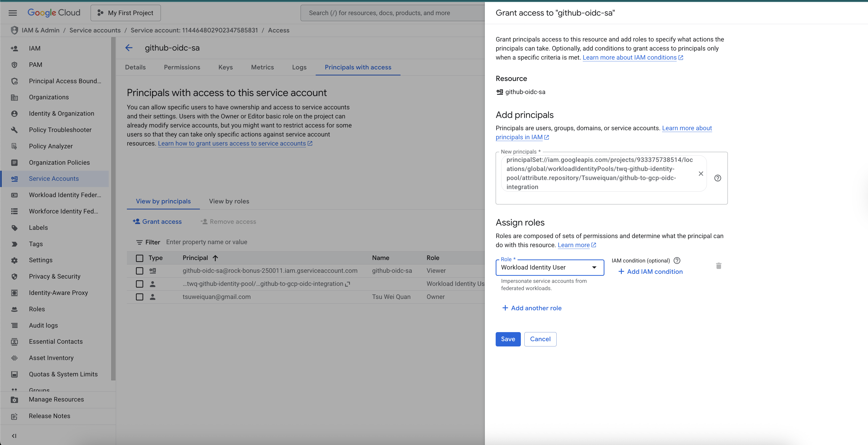Screen dimensions: 868x445
Task: Click the IAM condition help icon
Action: click(x=677, y=260)
